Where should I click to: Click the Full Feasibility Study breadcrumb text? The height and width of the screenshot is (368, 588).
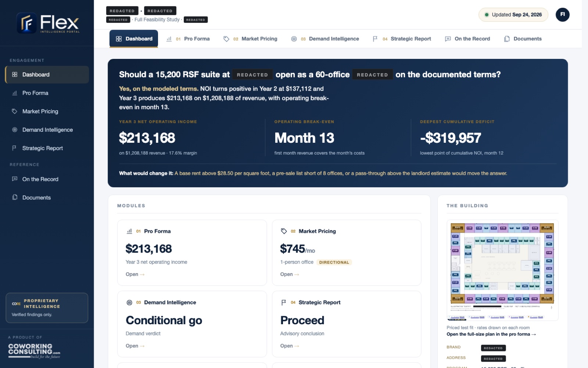157,20
